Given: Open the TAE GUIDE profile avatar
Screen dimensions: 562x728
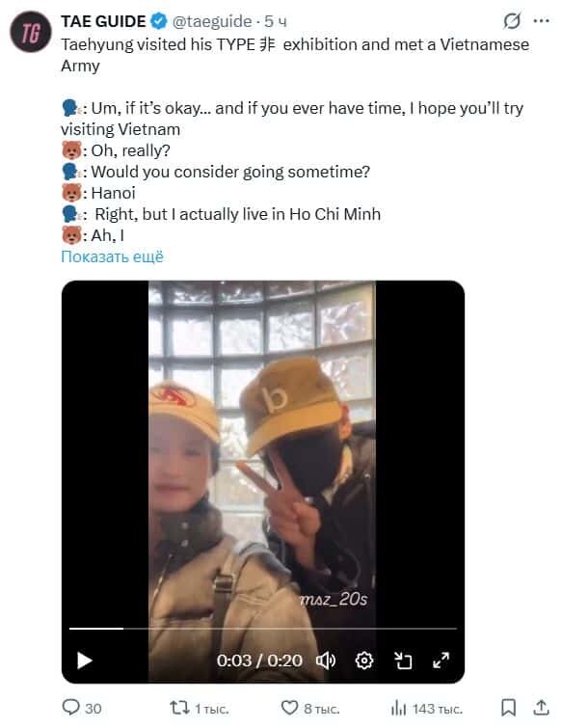Looking at the screenshot, I should pos(30,32).
